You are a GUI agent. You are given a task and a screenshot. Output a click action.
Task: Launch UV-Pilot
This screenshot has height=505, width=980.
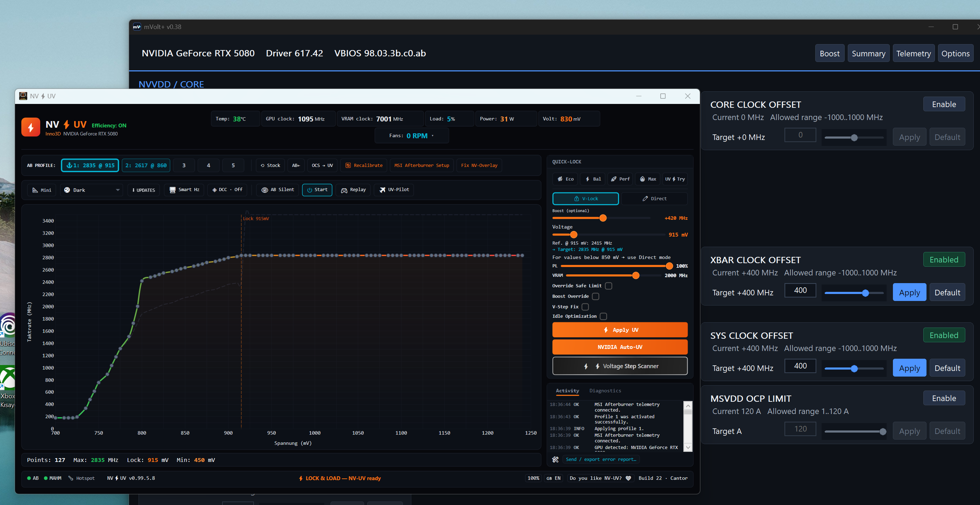coord(394,190)
